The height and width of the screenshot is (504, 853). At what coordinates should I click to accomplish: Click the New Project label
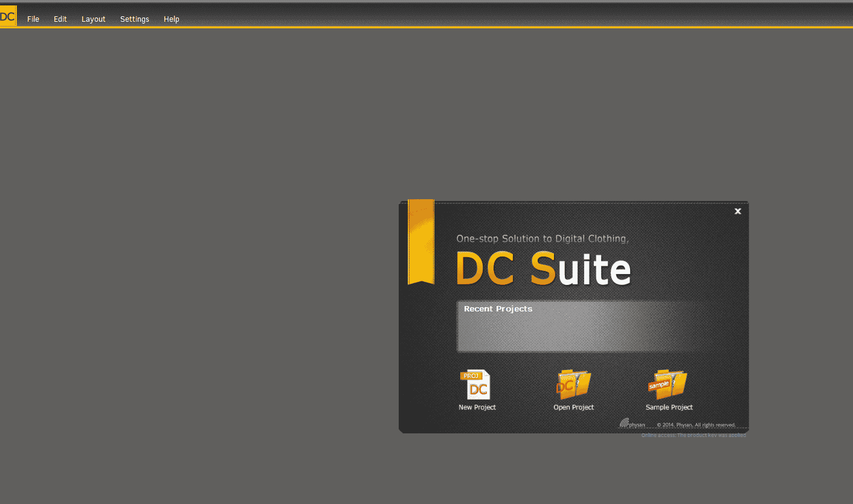tap(477, 407)
